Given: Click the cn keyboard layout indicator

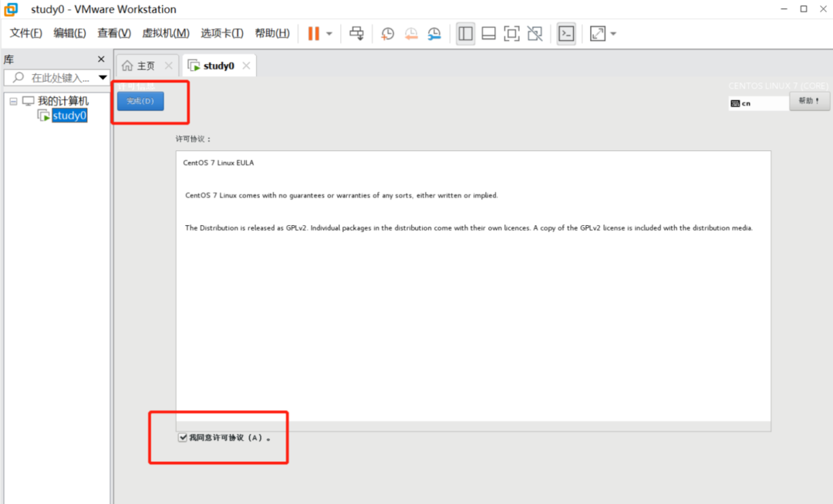Looking at the screenshot, I should tap(758, 103).
